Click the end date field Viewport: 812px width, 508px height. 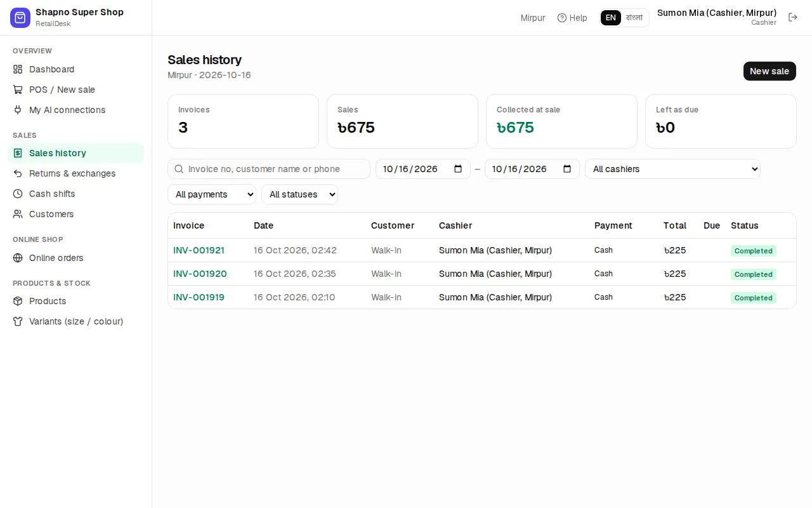(532, 169)
